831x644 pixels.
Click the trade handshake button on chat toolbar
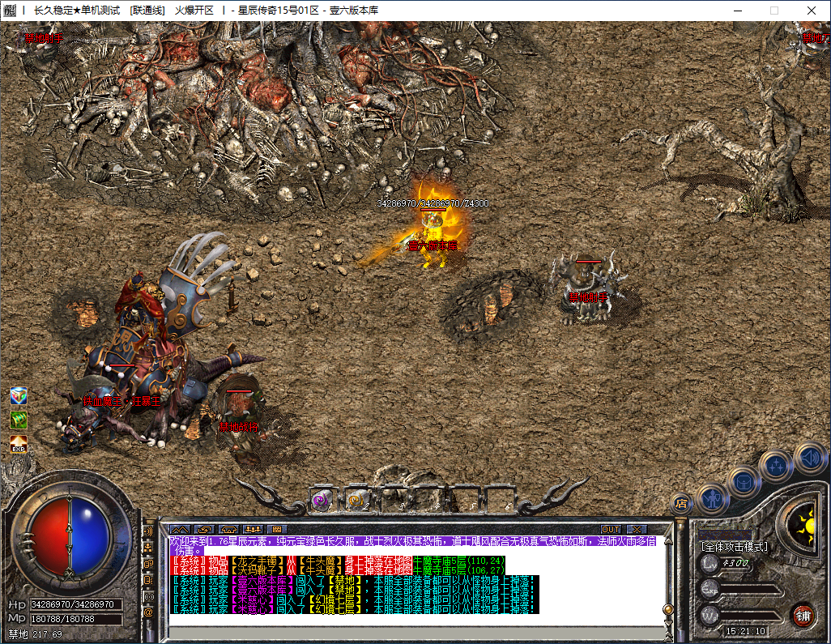point(205,529)
